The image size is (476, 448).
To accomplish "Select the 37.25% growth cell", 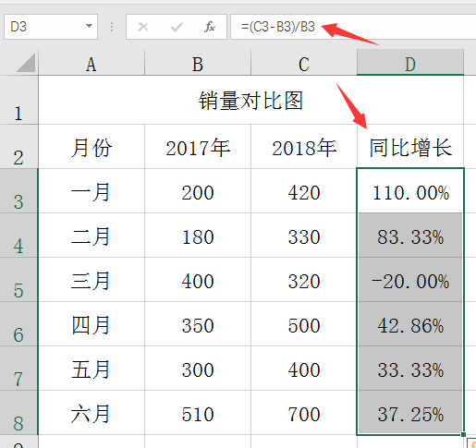I will (x=410, y=412).
